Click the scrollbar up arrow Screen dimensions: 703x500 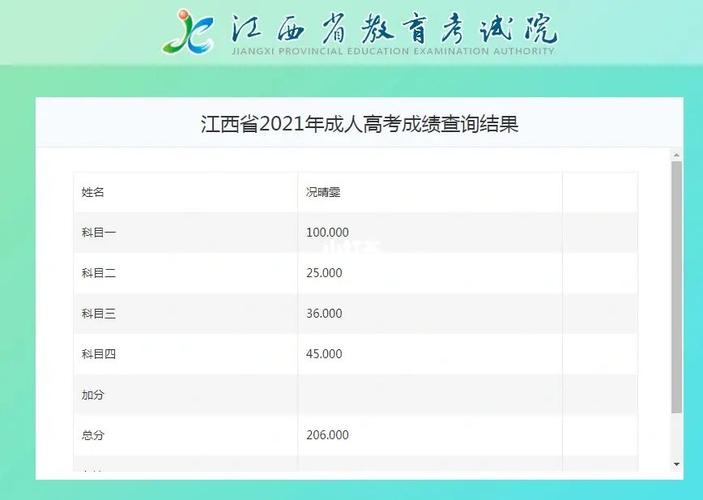tap(677, 155)
